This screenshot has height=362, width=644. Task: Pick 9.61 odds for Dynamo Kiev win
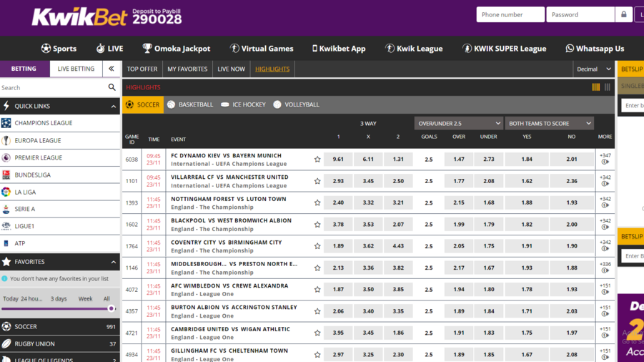[338, 160]
